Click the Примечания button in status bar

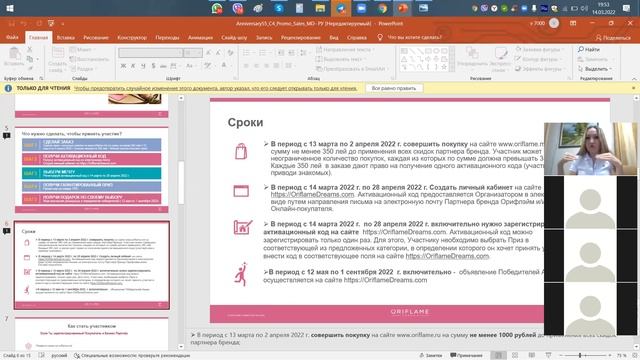[467, 356]
